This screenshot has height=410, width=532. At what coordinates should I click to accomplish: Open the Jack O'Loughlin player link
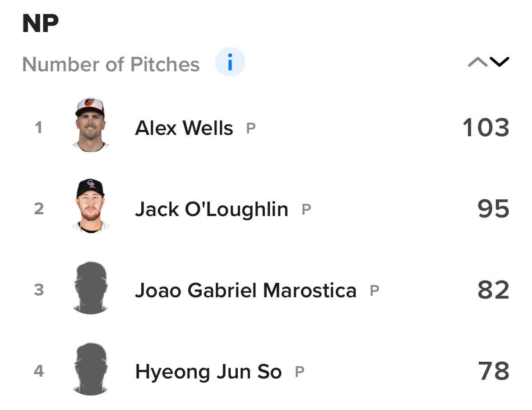211,209
